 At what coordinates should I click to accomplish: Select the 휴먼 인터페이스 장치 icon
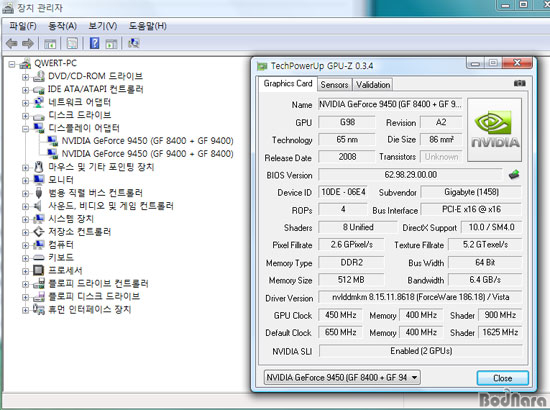(39, 309)
